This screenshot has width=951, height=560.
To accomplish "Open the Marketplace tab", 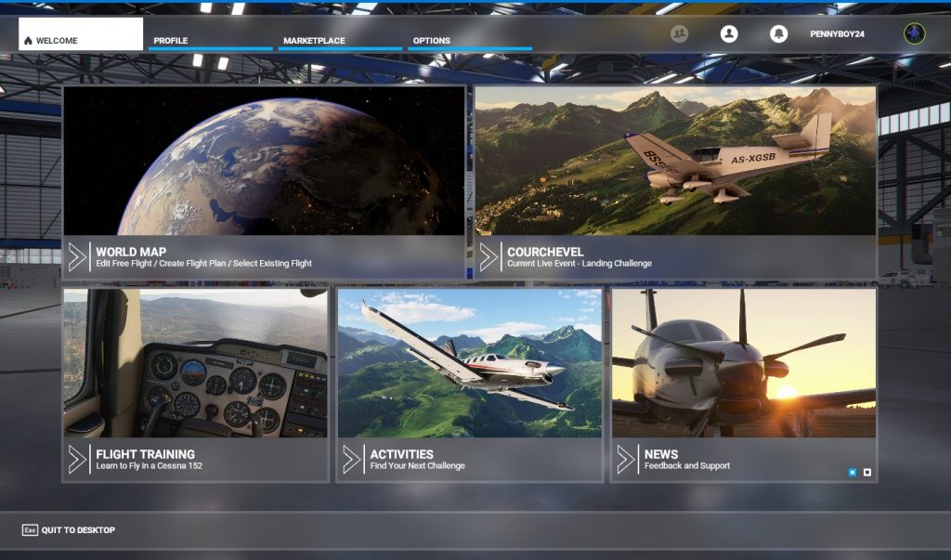I will [x=340, y=41].
